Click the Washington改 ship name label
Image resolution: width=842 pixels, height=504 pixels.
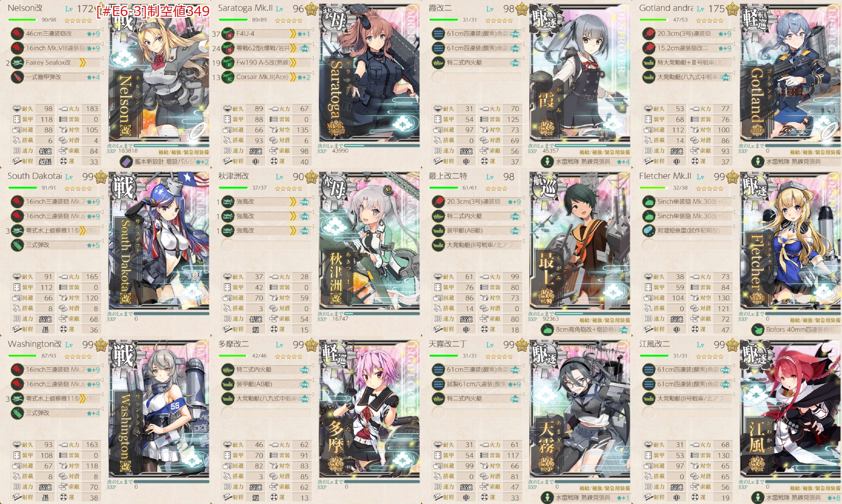35,344
